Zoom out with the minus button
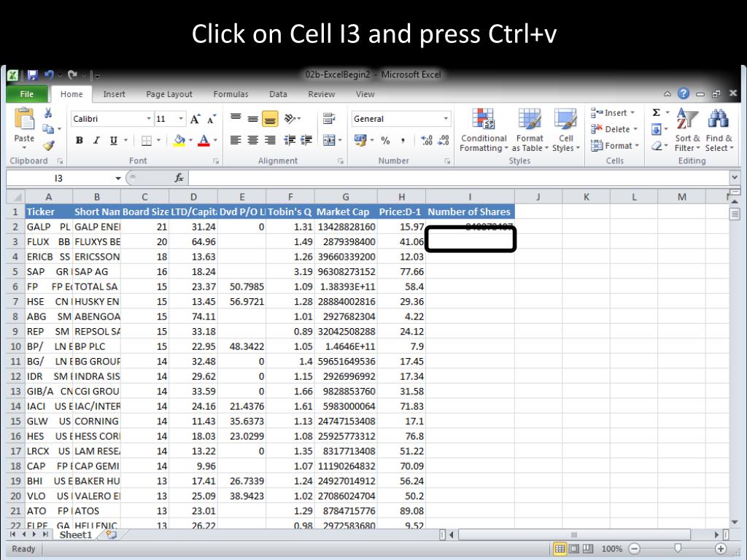Screen dimensions: 747x560 [x=634, y=549]
